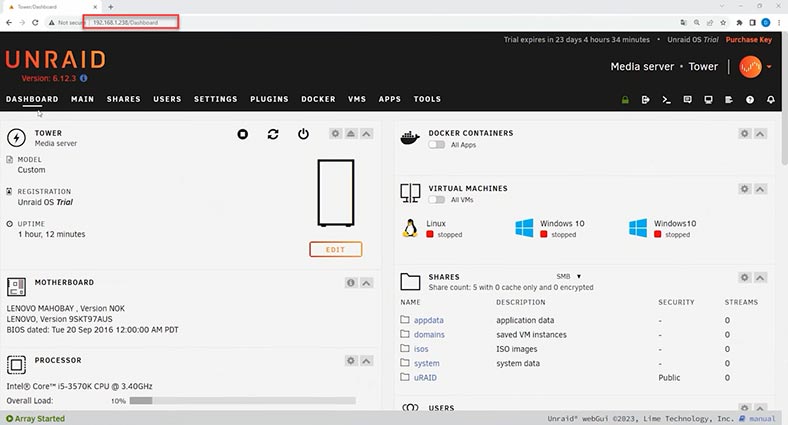Open the system share link
788x425 pixels.
coord(427,363)
